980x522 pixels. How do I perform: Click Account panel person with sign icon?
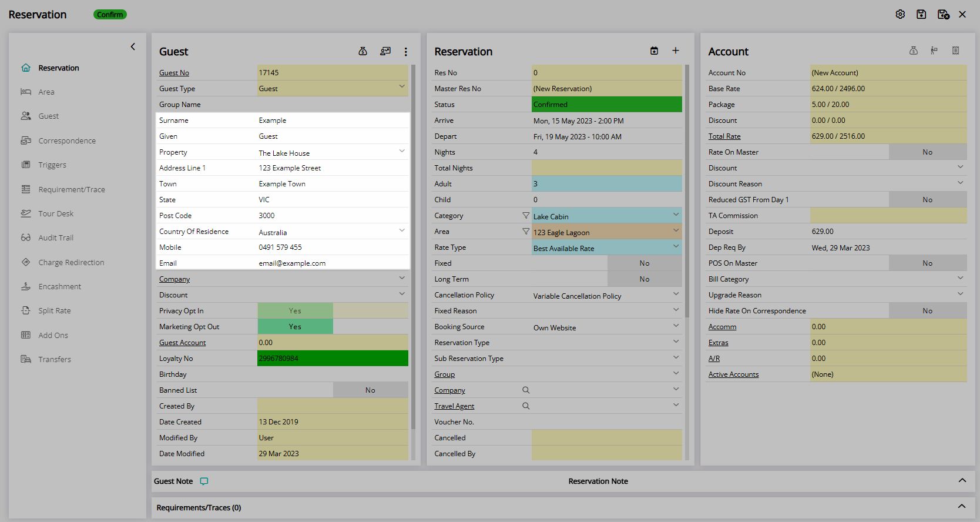[934, 51]
